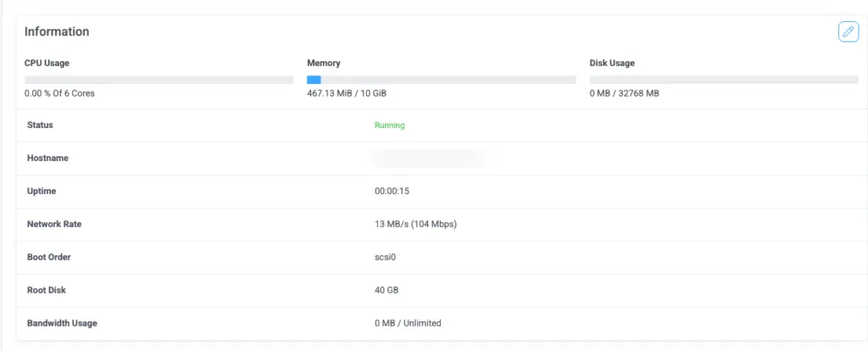Click the edit pencil icon in Information panel

(x=848, y=31)
